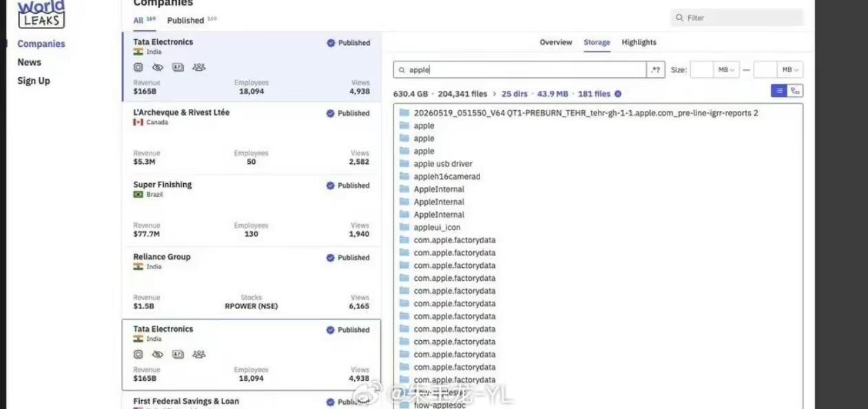This screenshot has height=409, width=868.
Task: Click the magnifier icon in the Filter box
Action: pos(680,18)
